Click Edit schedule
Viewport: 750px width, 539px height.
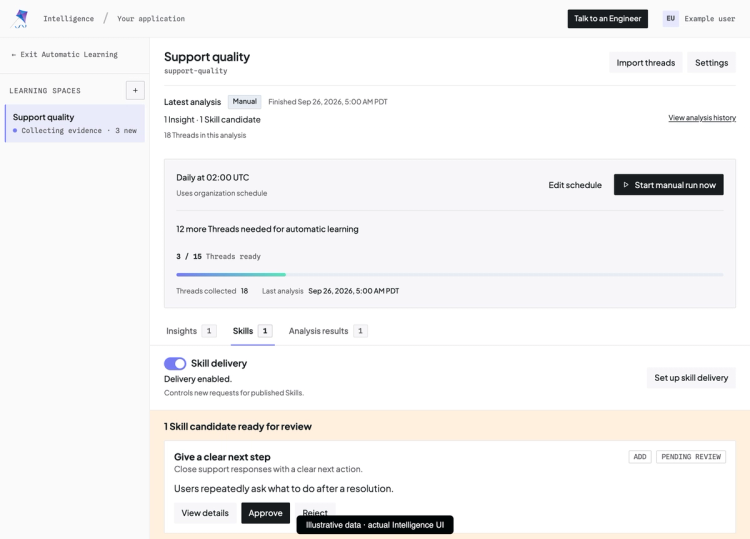575,185
